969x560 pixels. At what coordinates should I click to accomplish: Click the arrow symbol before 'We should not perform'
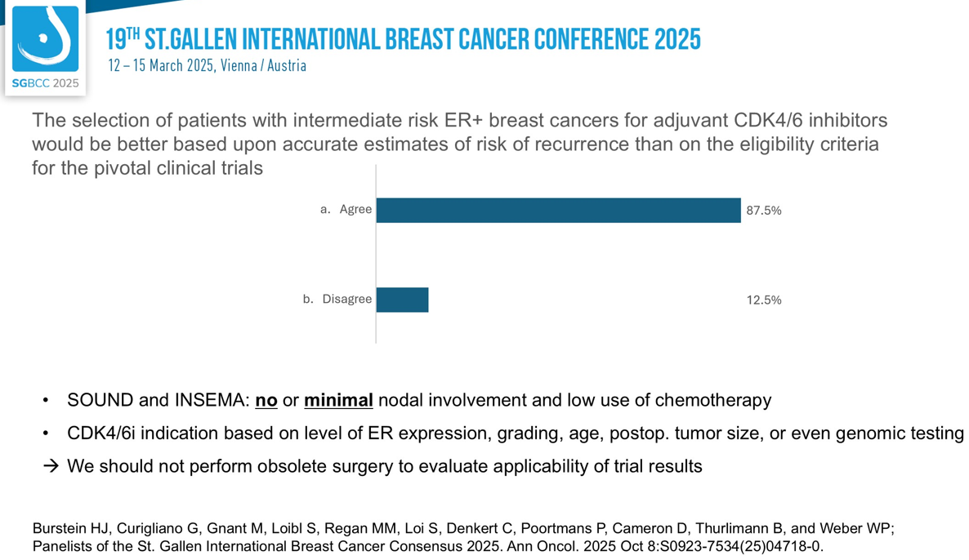pos(51,467)
